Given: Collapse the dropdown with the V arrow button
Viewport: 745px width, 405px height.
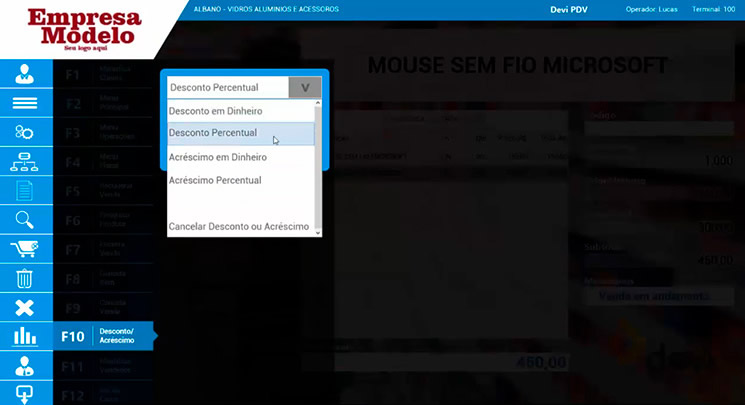Looking at the screenshot, I should (x=305, y=87).
